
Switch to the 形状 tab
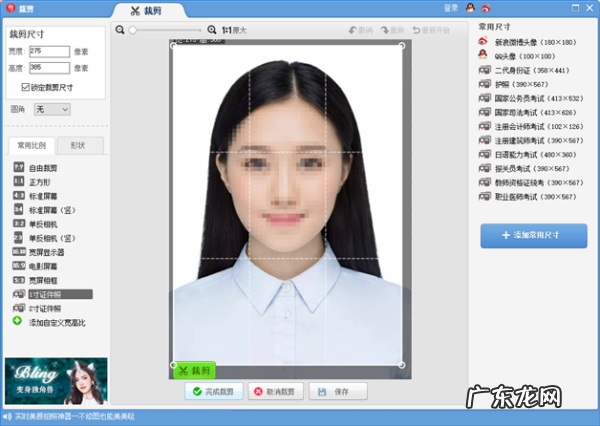(66, 146)
